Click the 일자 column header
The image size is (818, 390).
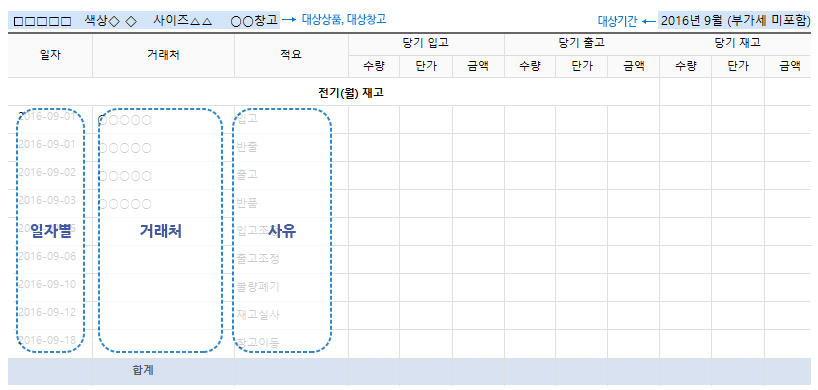(x=50, y=56)
